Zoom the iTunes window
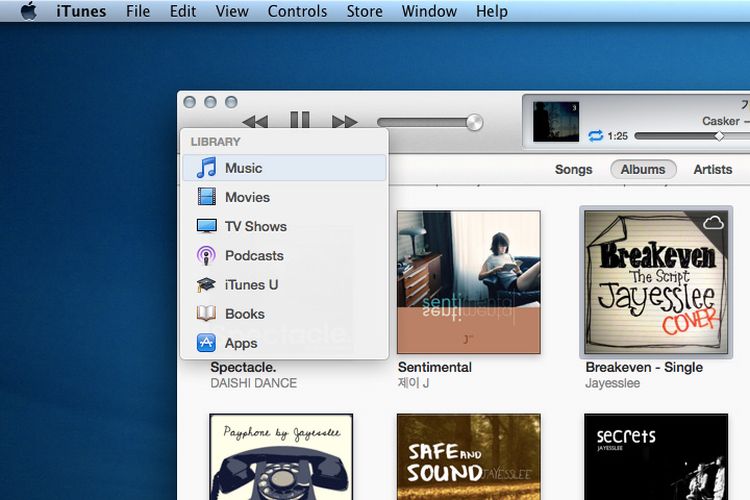Viewport: 750px width, 500px height. 232,102
